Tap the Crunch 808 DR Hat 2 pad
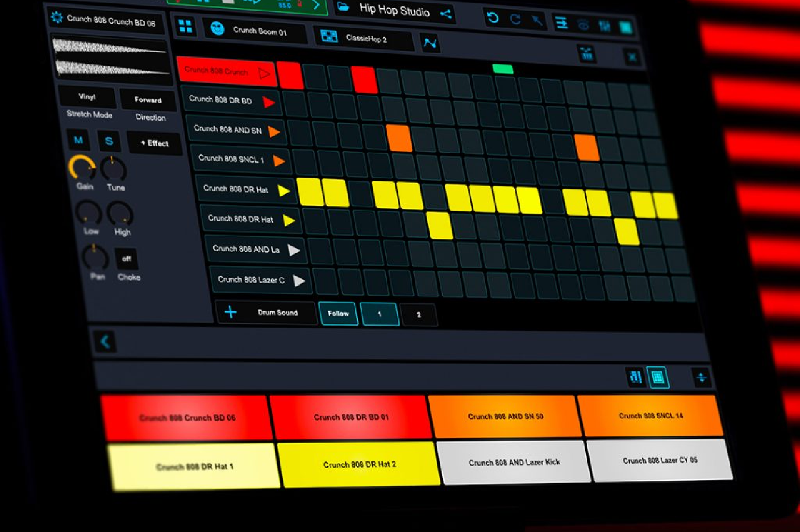 (360, 464)
